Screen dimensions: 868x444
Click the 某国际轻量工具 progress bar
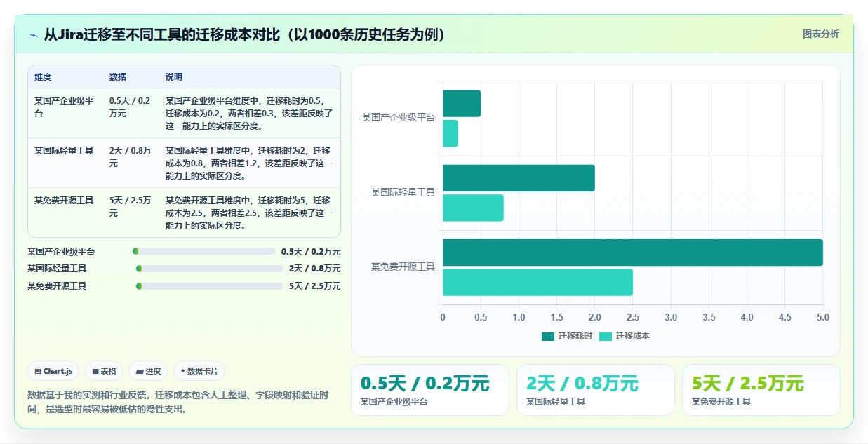(x=210, y=269)
